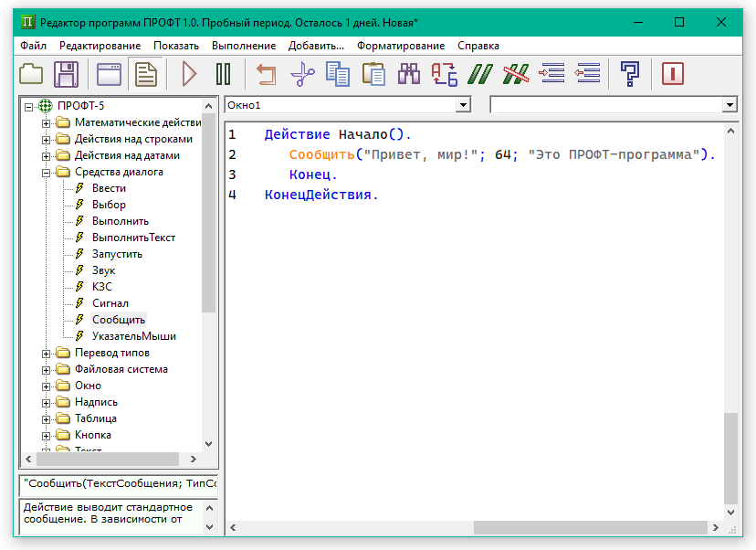Expand the Надпись folder
The image size is (756, 550).
click(x=46, y=403)
